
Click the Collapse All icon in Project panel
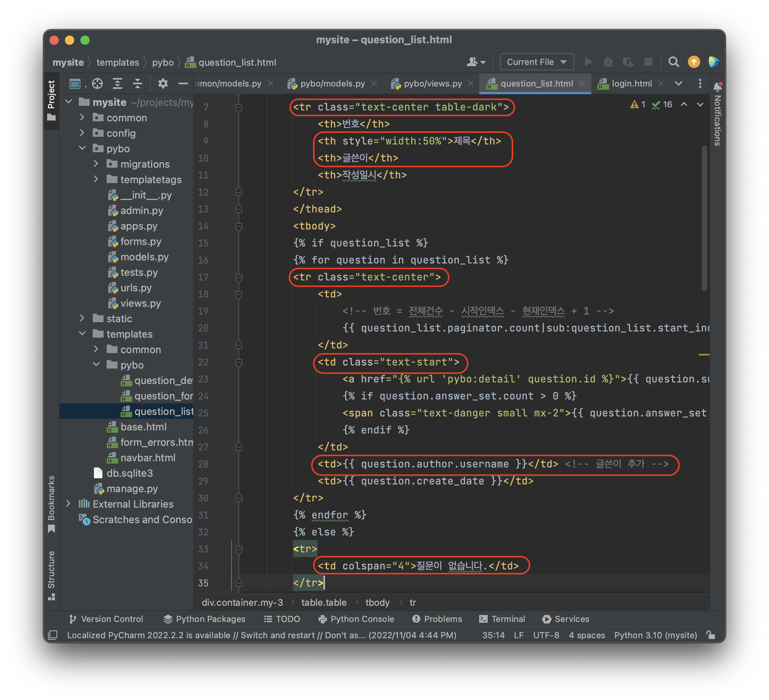tap(138, 83)
